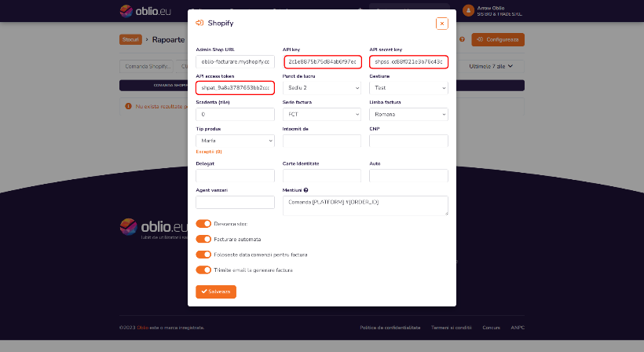Click the Shopify plug icon in dialog header
This screenshot has height=352, width=644.
pos(199,23)
